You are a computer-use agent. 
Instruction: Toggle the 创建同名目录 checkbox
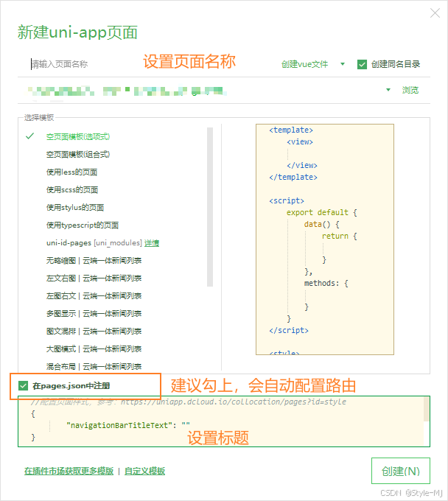tap(362, 65)
